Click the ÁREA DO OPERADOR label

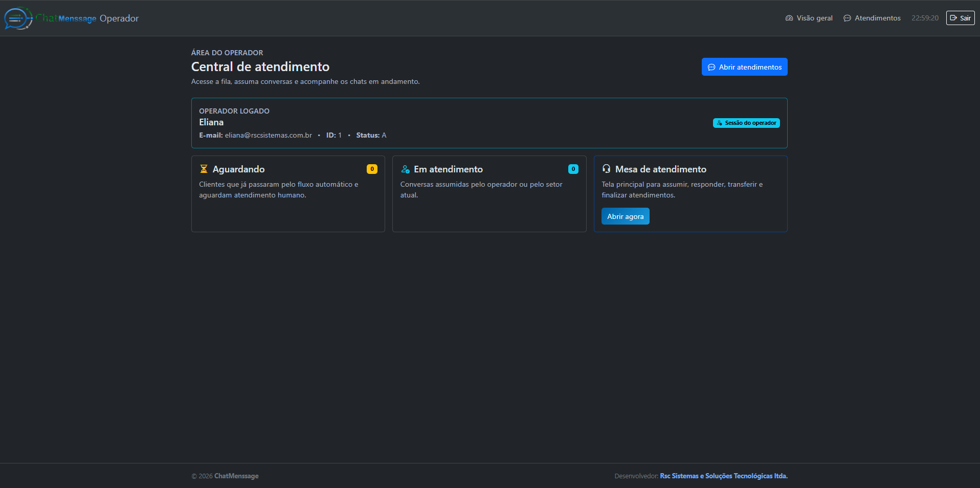tap(227, 53)
